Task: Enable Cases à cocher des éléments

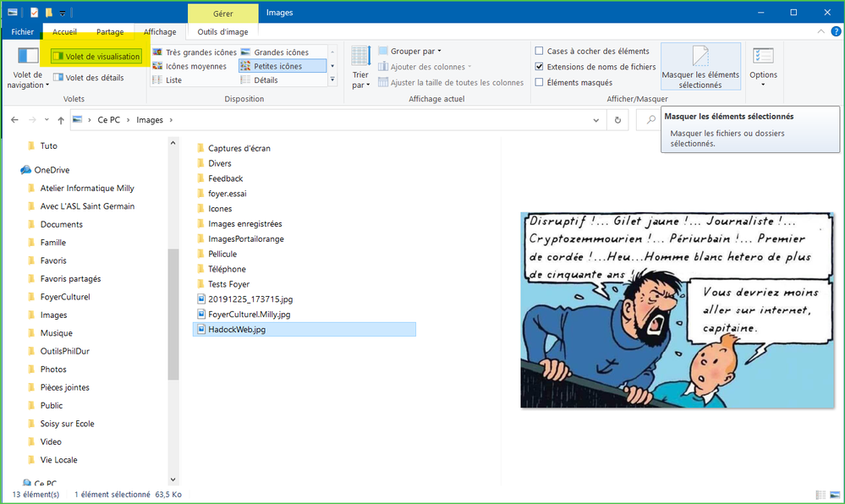Action: [539, 51]
